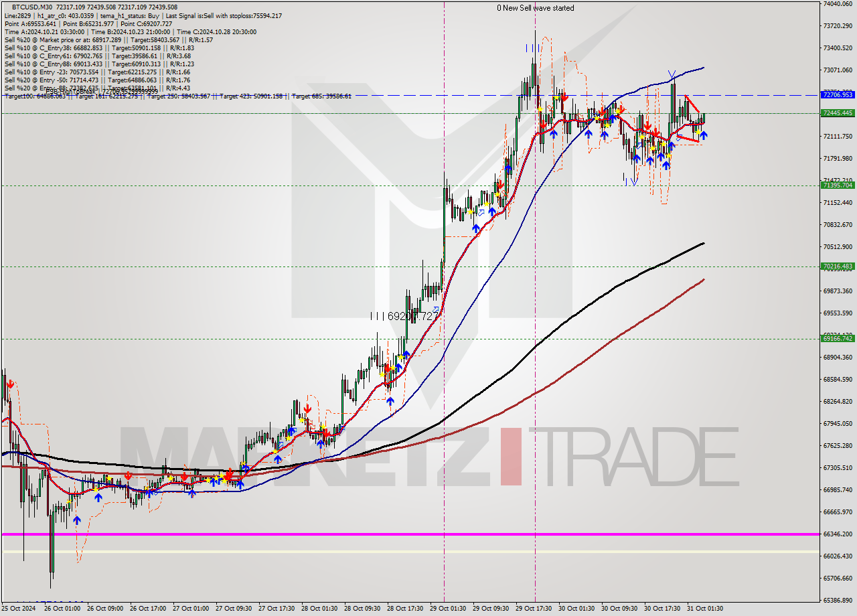Select the green 69166.742 level tag
The width and height of the screenshot is (857, 616).
pos(837,339)
